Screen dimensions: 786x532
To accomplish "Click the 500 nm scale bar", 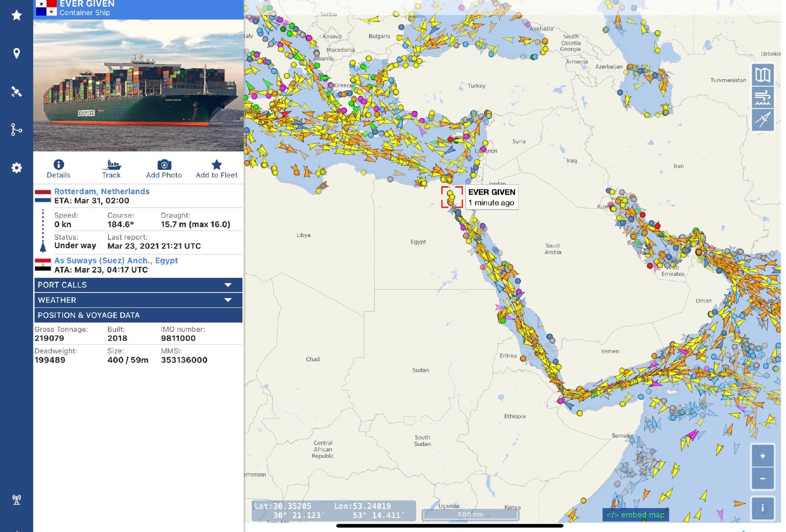I will point(470,514).
